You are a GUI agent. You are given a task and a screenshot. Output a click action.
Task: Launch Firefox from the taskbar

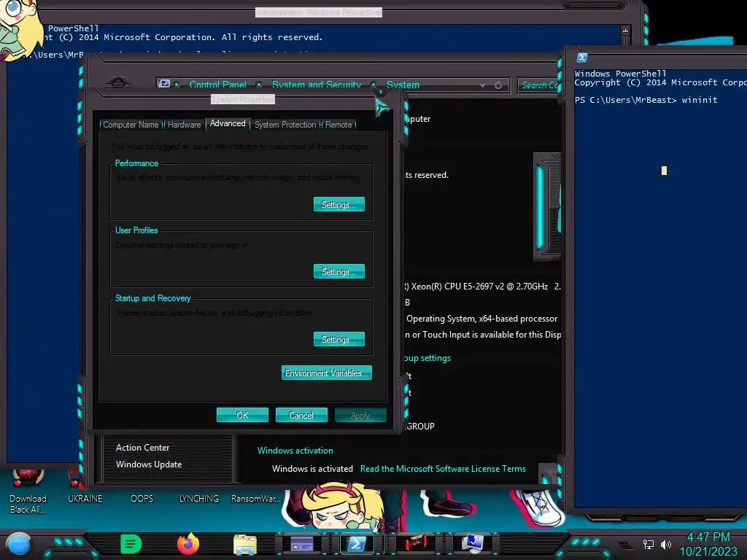click(x=188, y=544)
